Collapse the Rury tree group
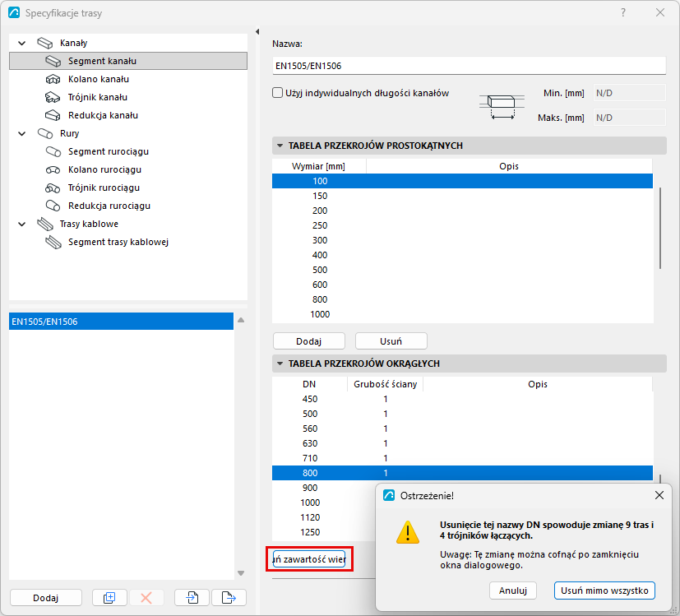The width and height of the screenshot is (680, 616). tap(21, 133)
